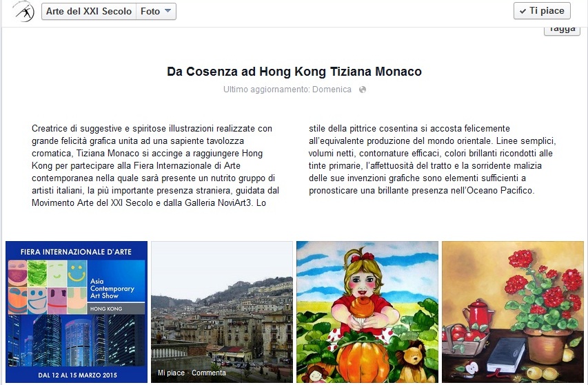This screenshot has width=588, height=385.
Task: Toggle the Ti piace like button
Action: coord(542,11)
